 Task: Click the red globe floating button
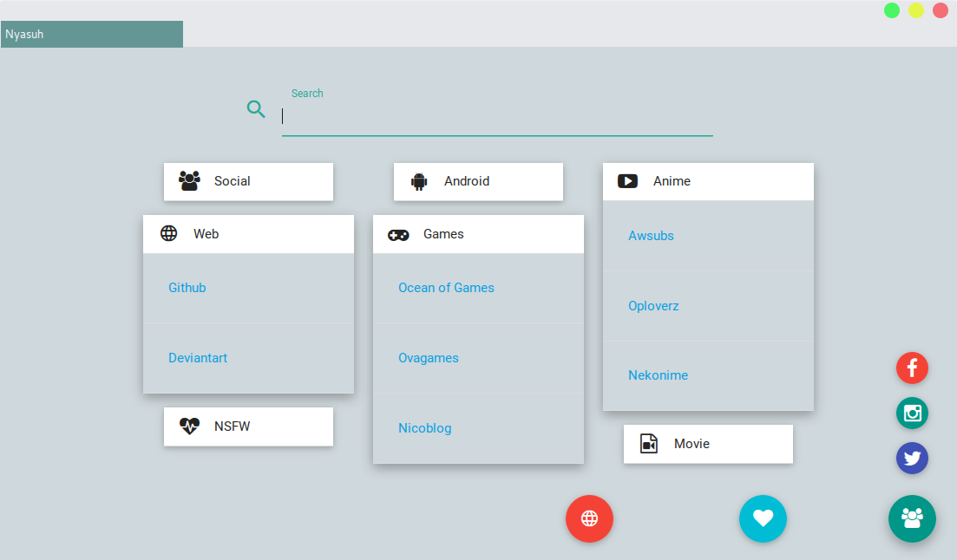[x=589, y=518]
